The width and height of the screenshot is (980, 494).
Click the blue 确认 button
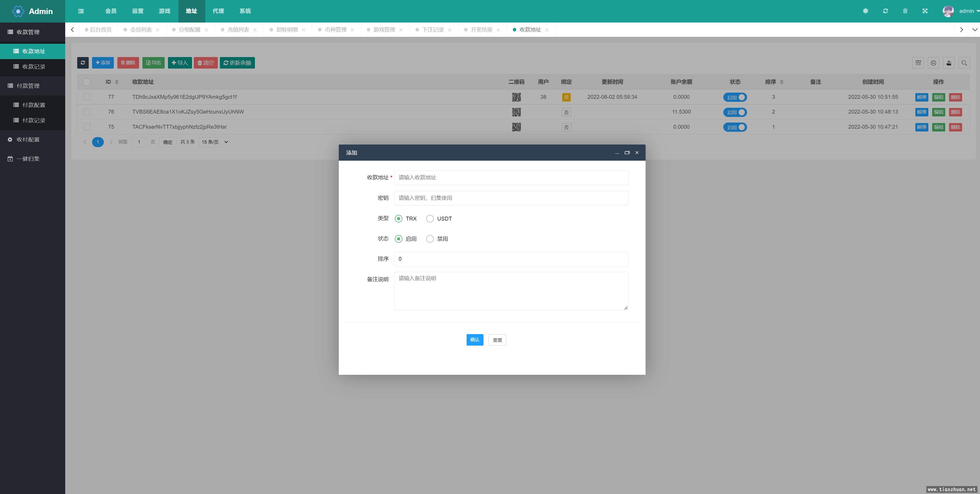click(475, 340)
